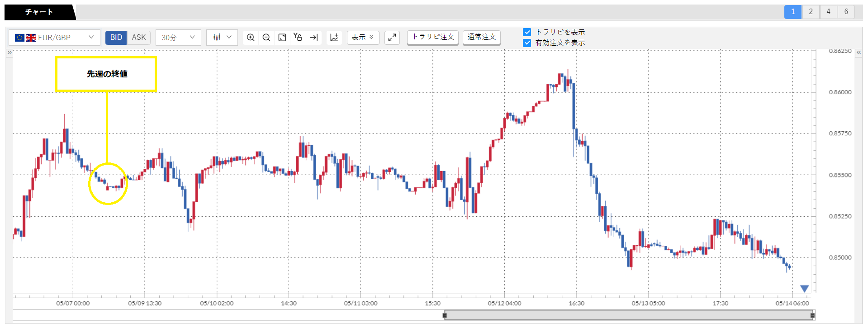Select the チャート tab
868x329 pixels.
click(39, 12)
